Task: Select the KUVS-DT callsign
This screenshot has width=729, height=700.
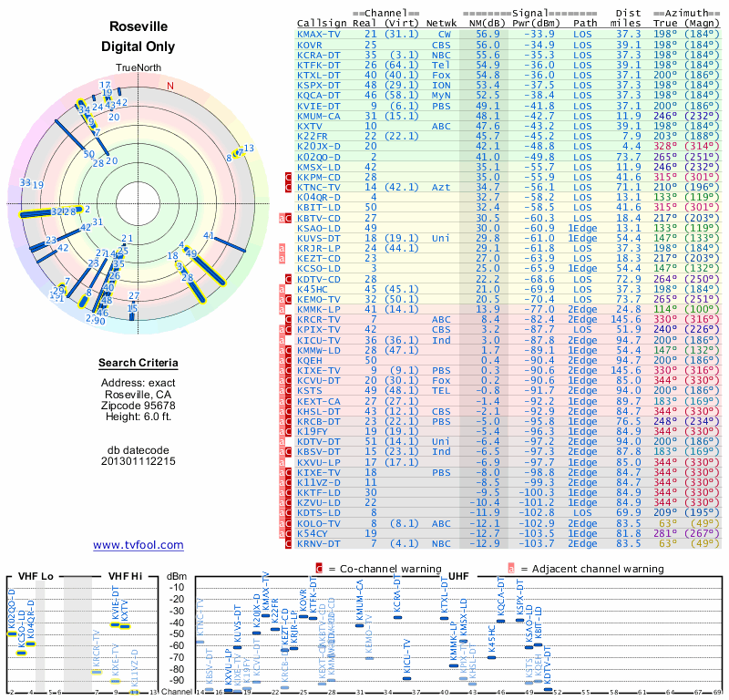Action: coord(318,238)
